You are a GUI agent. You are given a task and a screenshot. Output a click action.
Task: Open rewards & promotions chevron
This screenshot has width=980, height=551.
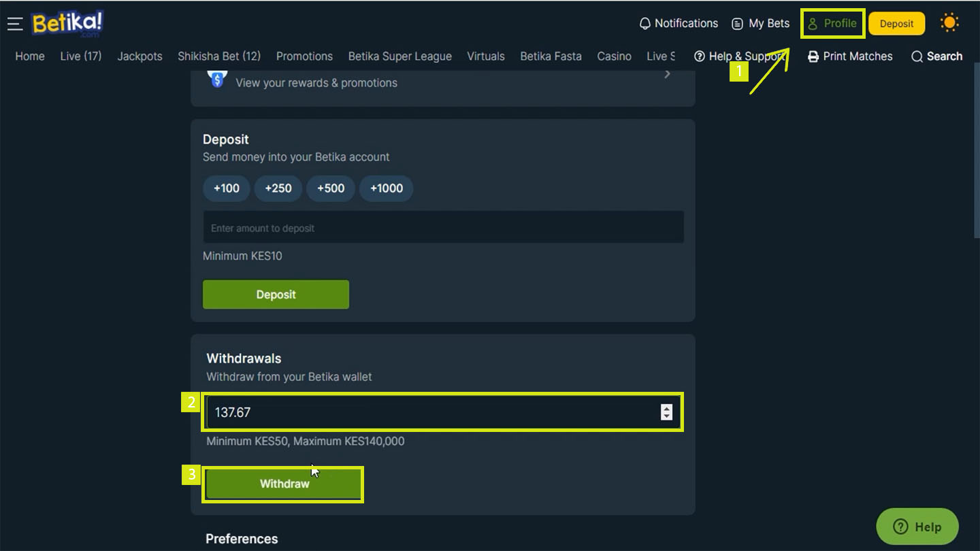pyautogui.click(x=667, y=73)
